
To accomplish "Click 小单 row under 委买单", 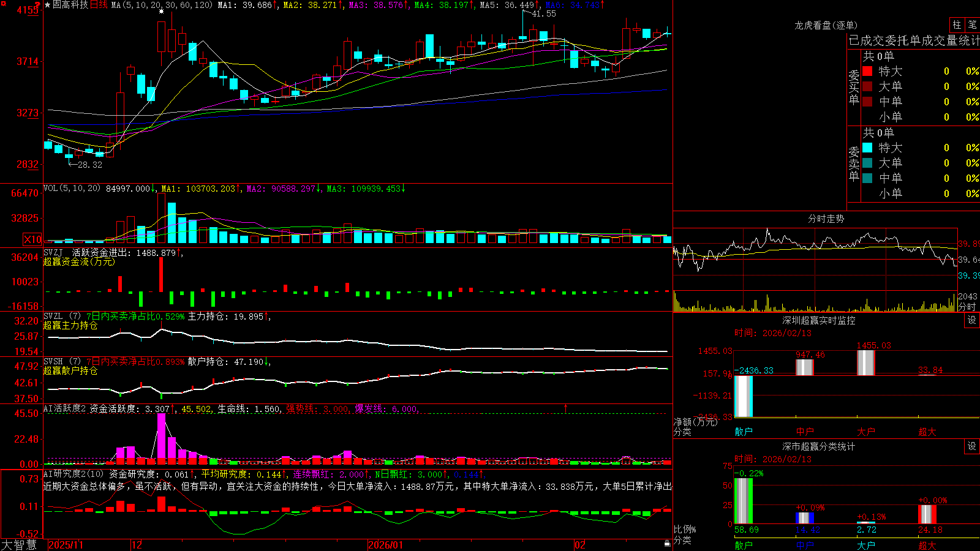I will tap(921, 117).
